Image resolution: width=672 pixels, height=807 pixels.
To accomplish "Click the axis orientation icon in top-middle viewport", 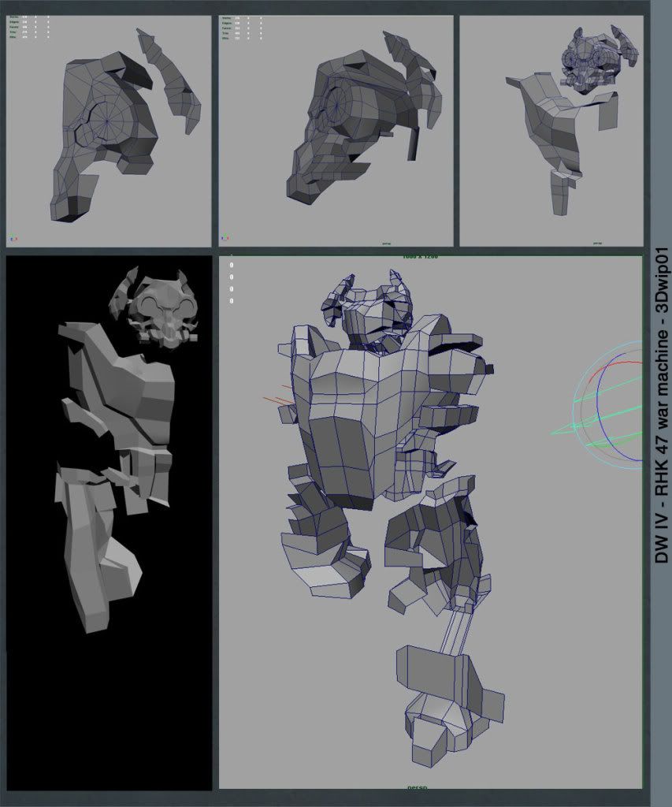I will point(225,235).
